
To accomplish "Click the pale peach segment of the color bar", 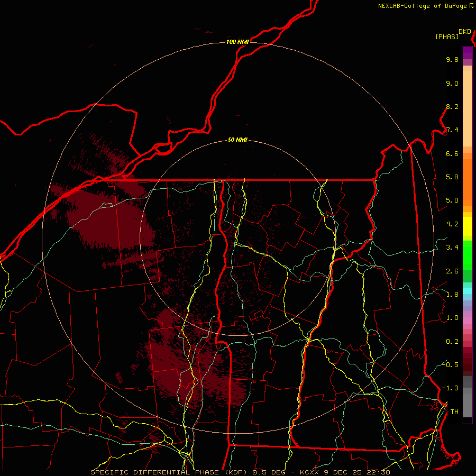I will click(467, 108).
